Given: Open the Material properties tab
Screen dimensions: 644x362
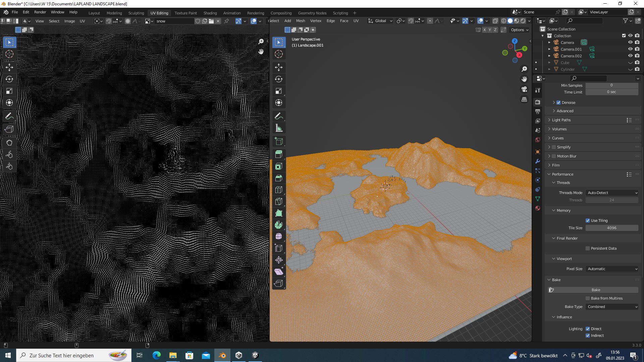Looking at the screenshot, I should click(538, 208).
